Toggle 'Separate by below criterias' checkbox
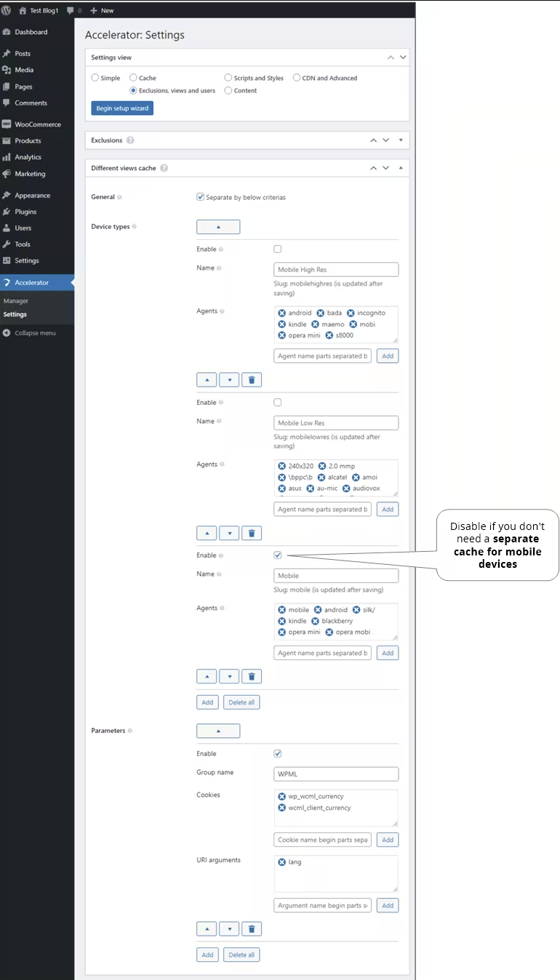This screenshot has width=560, height=980. click(x=201, y=197)
